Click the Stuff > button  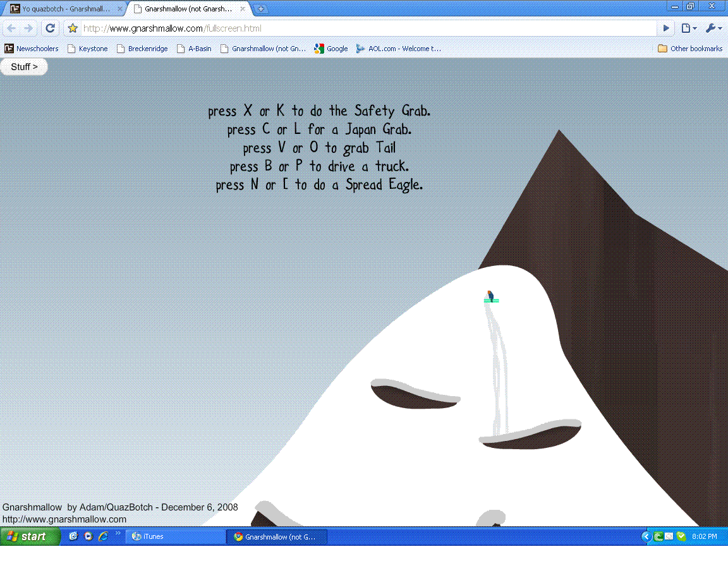[24, 66]
